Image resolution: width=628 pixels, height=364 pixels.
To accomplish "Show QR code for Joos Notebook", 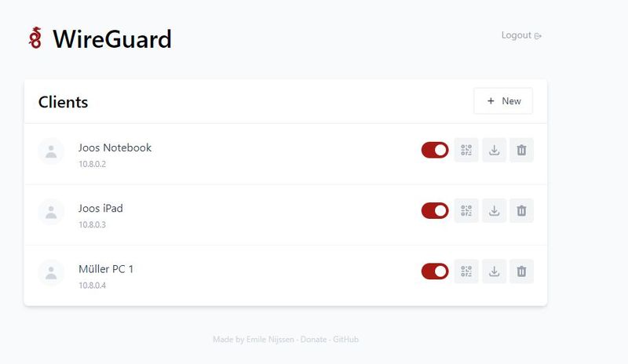I will pos(466,150).
